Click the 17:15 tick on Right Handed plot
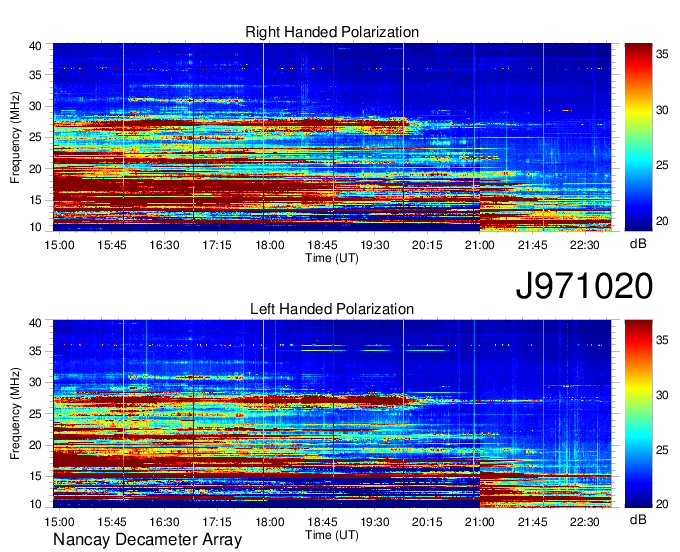 pyautogui.click(x=217, y=245)
